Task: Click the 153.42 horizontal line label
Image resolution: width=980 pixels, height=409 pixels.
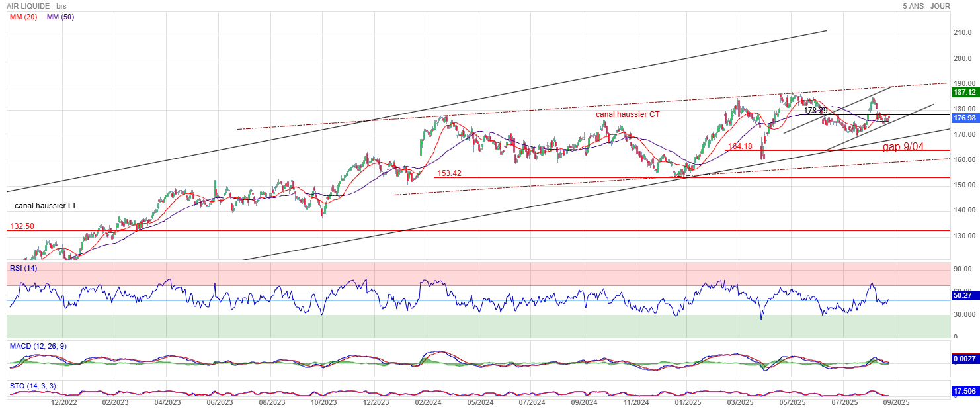Action: tap(449, 173)
